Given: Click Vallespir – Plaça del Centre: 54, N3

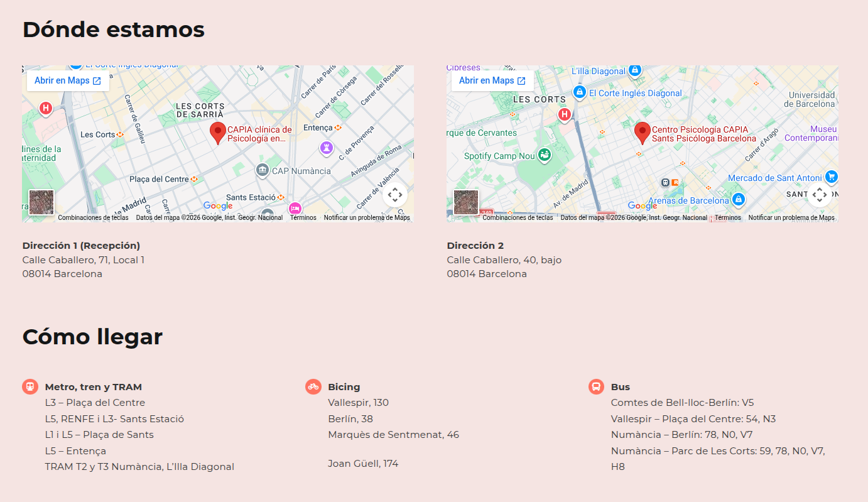Looking at the screenshot, I should coord(693,419).
